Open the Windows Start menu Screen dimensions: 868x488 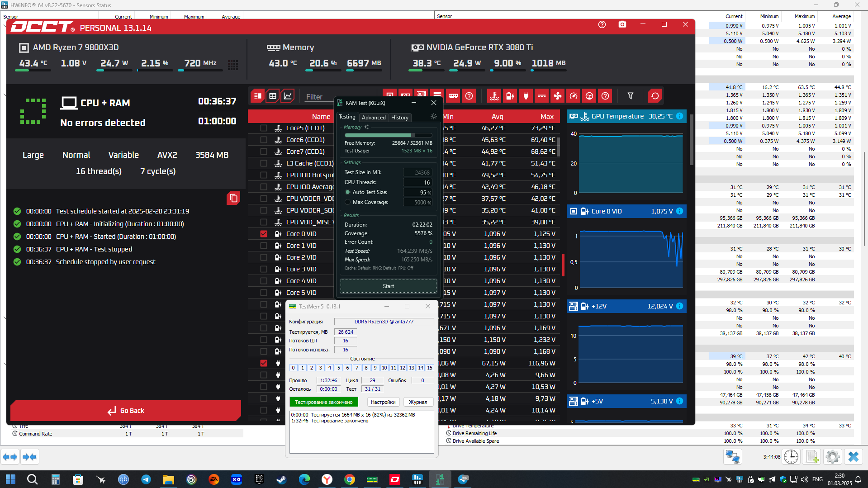point(10,479)
